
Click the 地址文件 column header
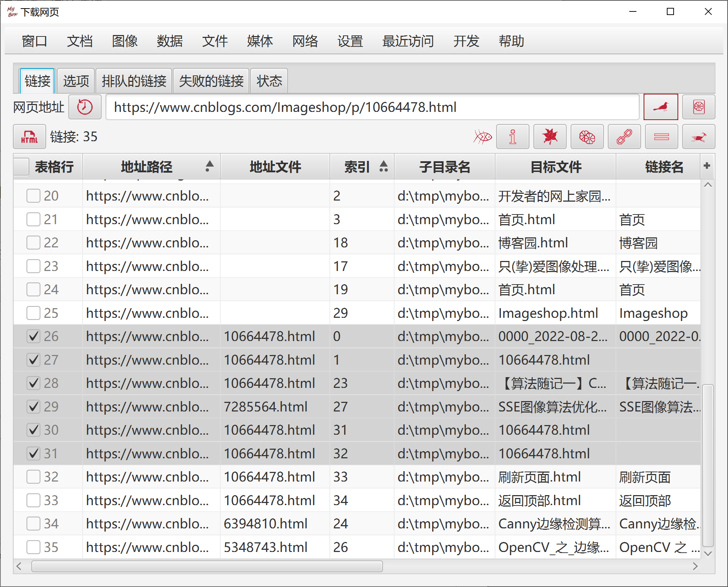tap(275, 167)
